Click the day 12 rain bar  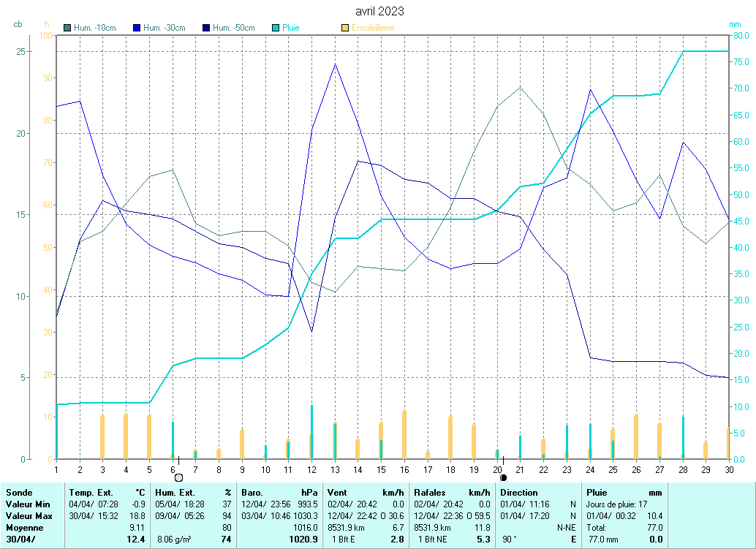click(312, 431)
